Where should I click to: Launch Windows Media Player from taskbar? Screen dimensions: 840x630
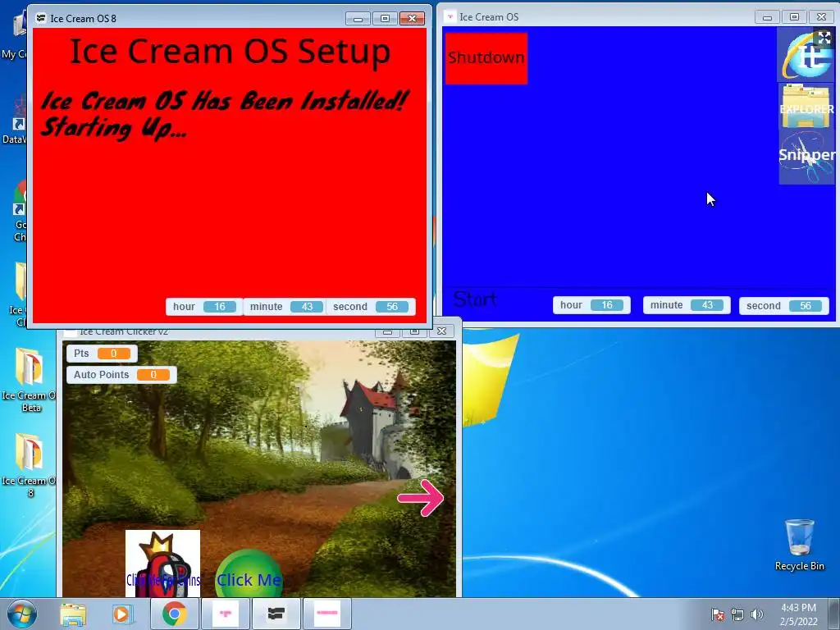(x=121, y=614)
